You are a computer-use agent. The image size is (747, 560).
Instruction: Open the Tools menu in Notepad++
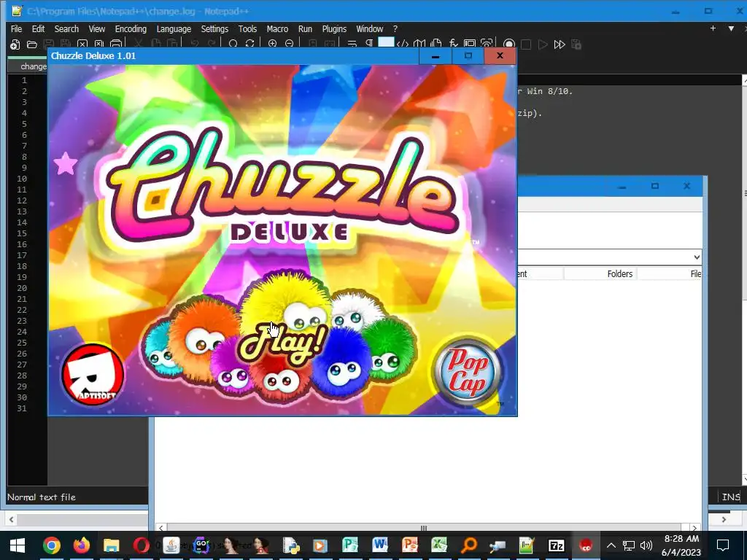pos(248,29)
